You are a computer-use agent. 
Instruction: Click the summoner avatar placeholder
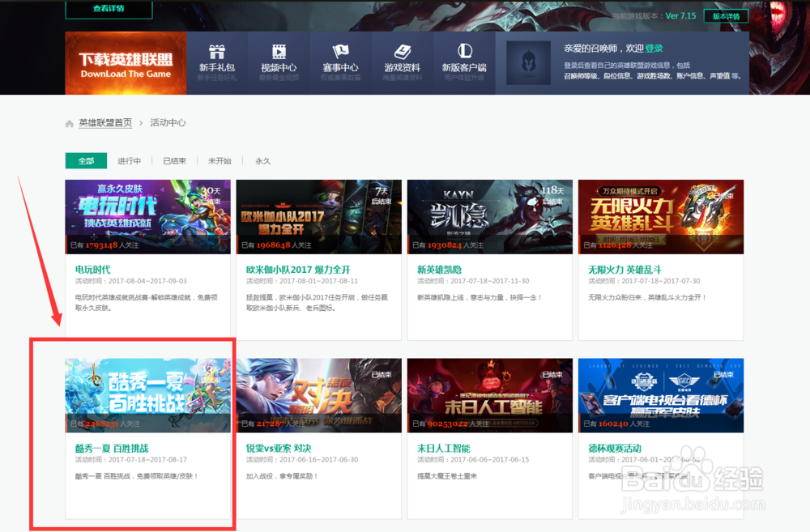click(528, 63)
